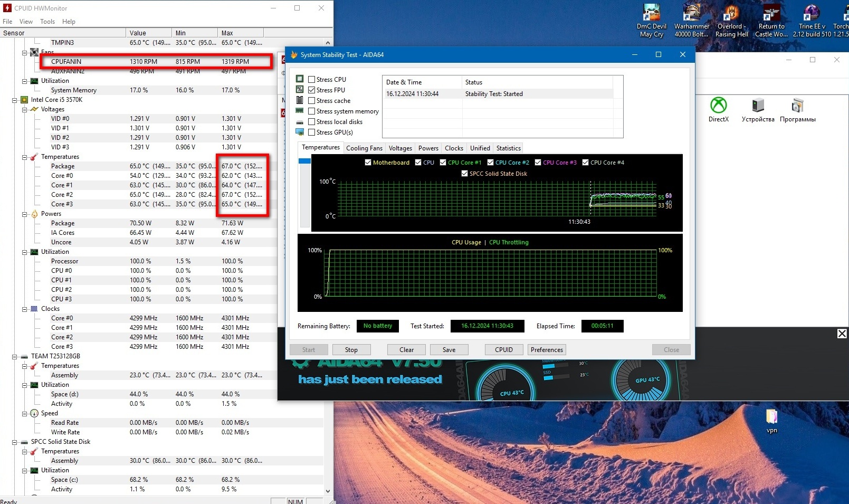Select the Return to Castle Wolfenstein desktop shortcut
Image resolution: width=849 pixels, height=504 pixels.
coord(771,21)
